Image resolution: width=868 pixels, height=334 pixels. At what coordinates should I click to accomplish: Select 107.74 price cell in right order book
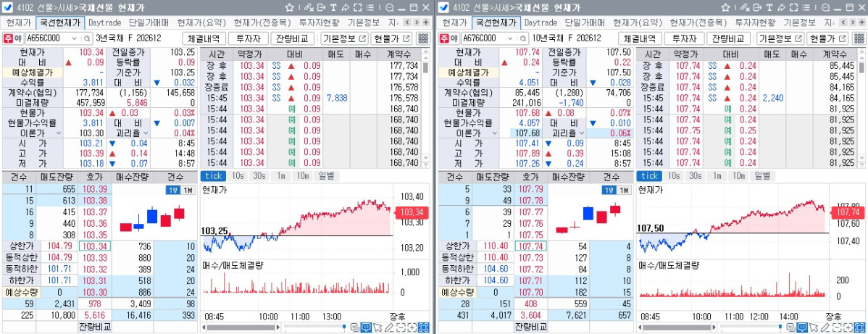(531, 246)
